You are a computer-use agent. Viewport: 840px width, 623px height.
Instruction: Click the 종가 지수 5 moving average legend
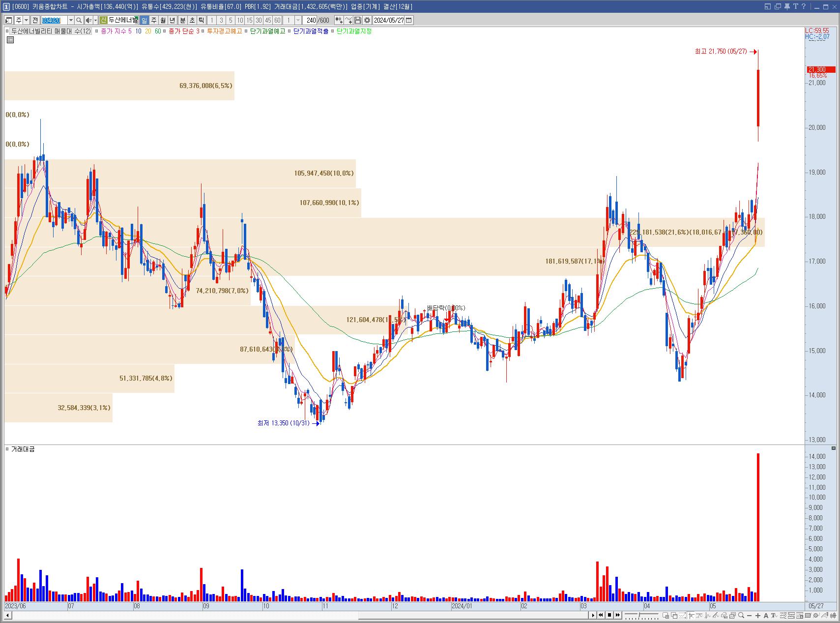point(116,31)
